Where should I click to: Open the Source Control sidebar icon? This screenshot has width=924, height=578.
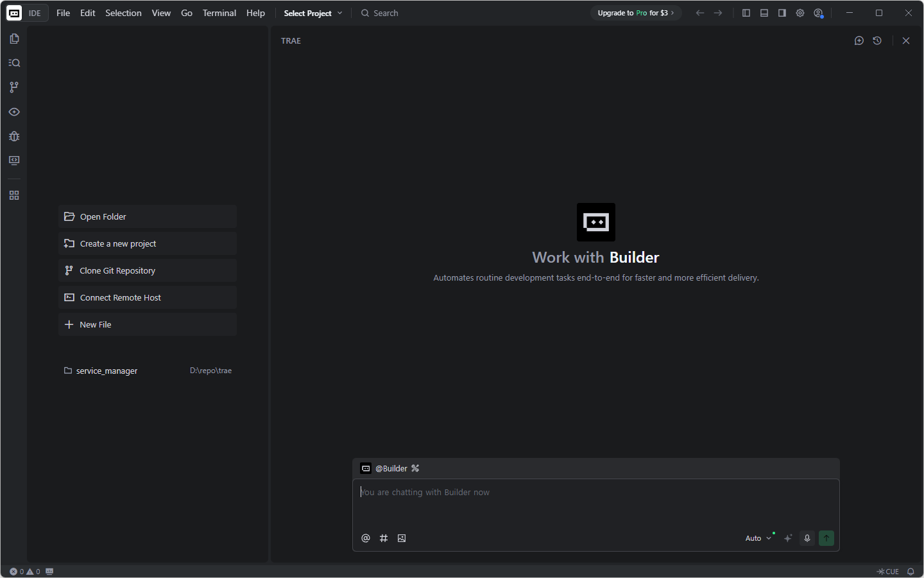pos(14,87)
